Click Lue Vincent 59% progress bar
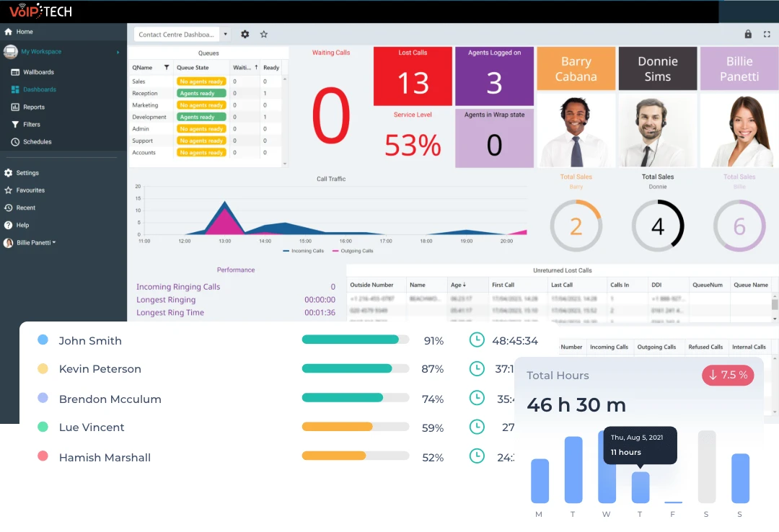779x532 pixels. tap(355, 427)
